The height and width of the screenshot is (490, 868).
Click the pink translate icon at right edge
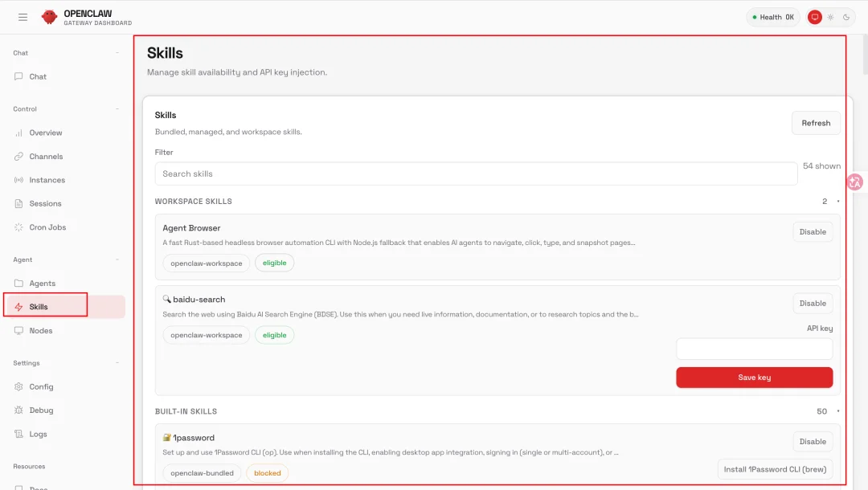click(x=854, y=182)
